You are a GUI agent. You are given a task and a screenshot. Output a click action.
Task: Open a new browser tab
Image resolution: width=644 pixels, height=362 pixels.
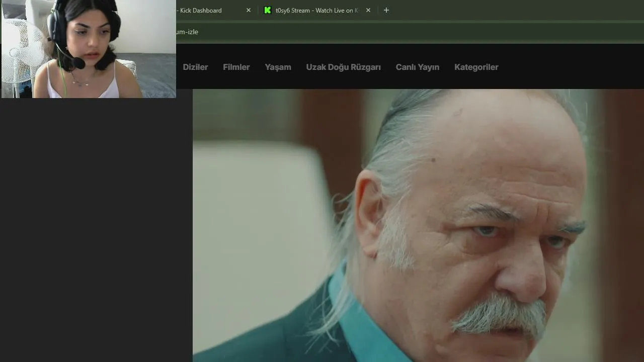386,10
